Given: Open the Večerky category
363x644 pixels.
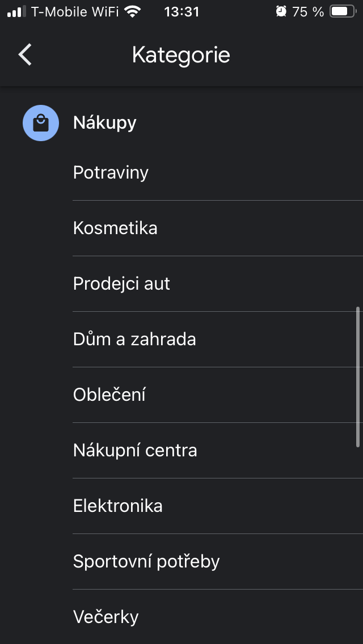Looking at the screenshot, I should 106,617.
